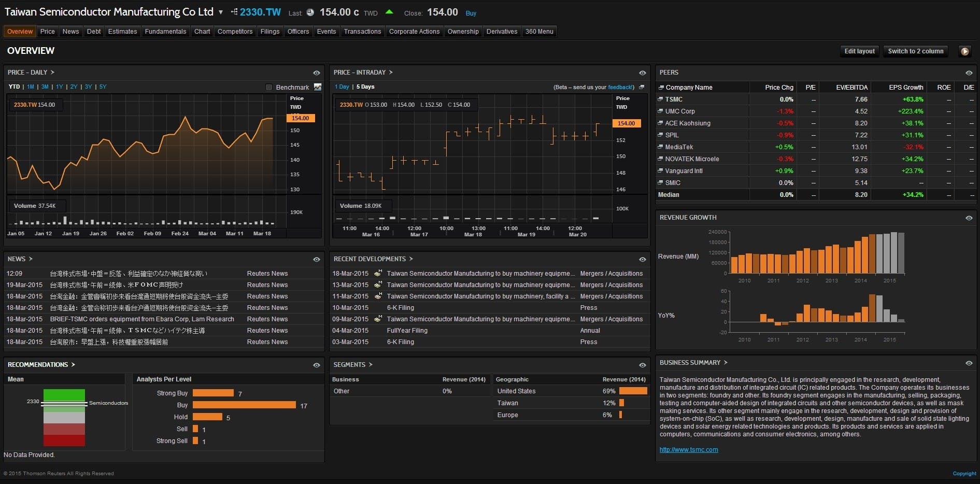This screenshot has width=980, height=484.
Task: Toggle visibility of Price Daily panel
Action: pyautogui.click(x=317, y=73)
